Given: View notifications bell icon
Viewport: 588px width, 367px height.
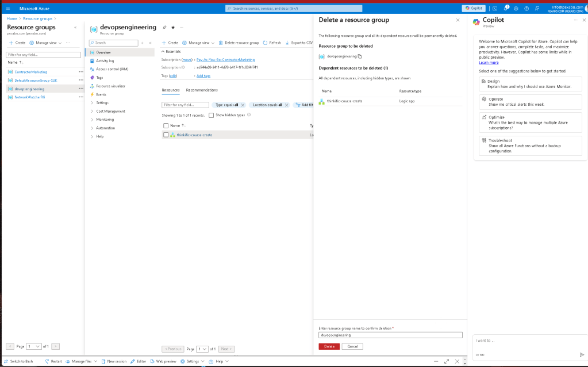Looking at the screenshot, I should point(505,8).
